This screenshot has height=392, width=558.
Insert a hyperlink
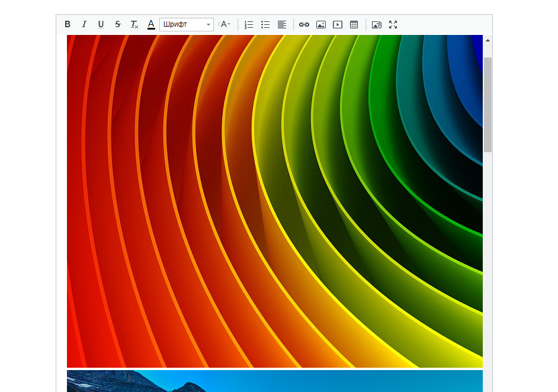point(304,24)
